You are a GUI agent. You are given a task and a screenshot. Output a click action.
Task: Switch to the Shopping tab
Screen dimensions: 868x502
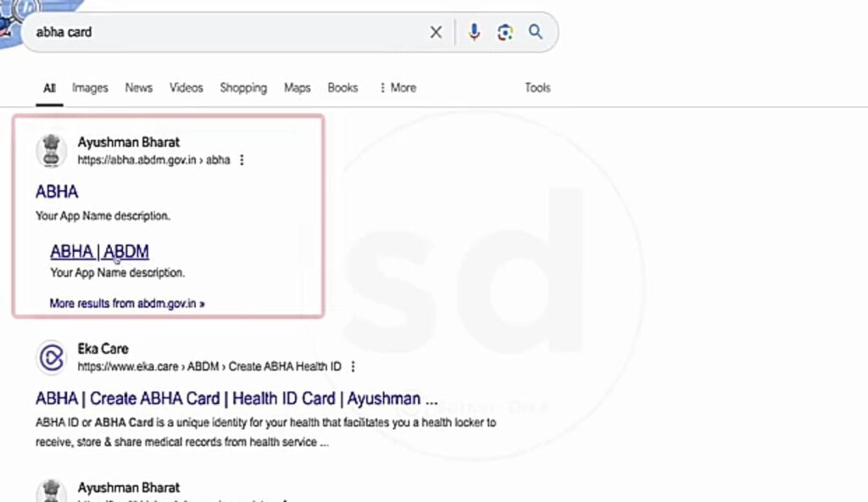pos(243,87)
